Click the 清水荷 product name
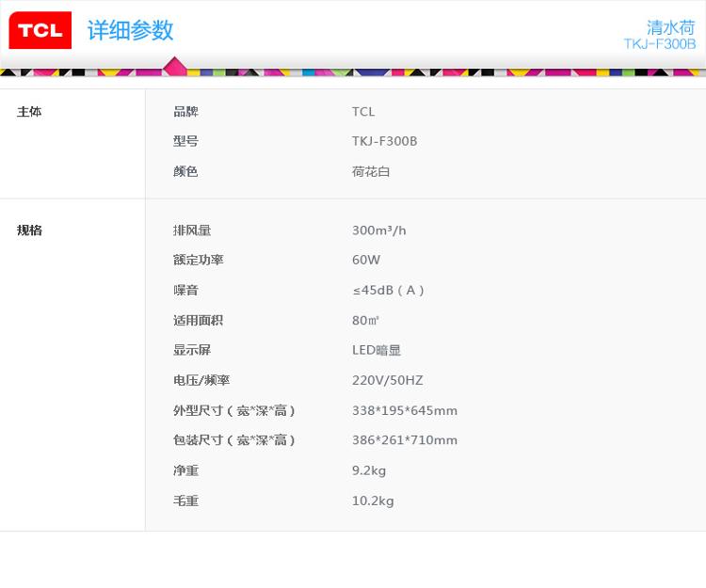 click(x=671, y=27)
